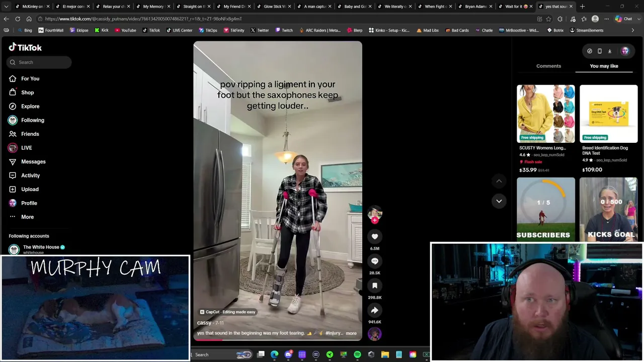
Task: Open File Explorer from the taskbar
Action: (x=385, y=354)
